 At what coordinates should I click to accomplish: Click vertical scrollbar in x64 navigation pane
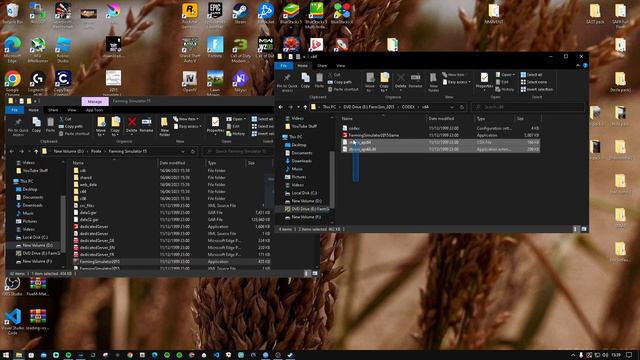click(x=332, y=180)
